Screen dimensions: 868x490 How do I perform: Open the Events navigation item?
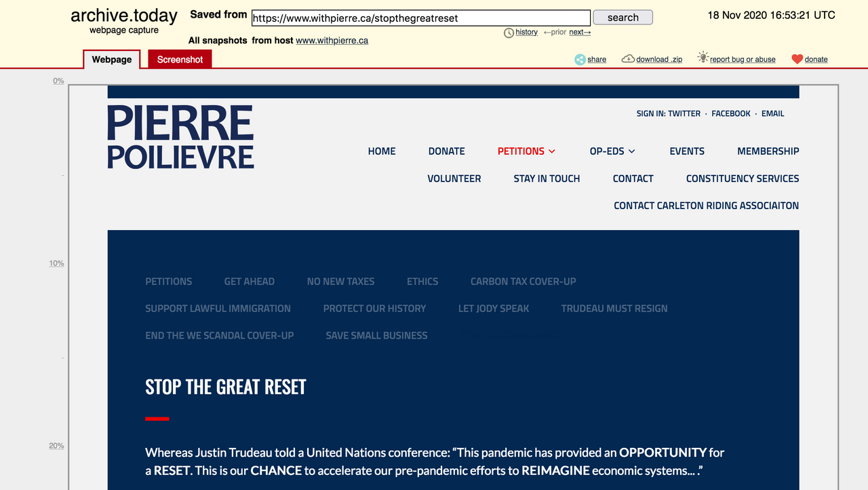(x=687, y=151)
